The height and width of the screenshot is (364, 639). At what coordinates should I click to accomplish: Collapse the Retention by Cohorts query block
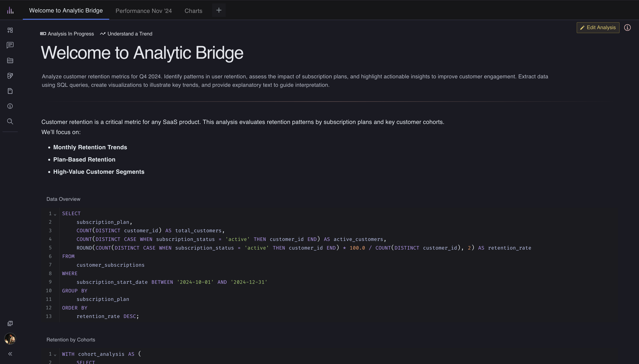(55, 355)
